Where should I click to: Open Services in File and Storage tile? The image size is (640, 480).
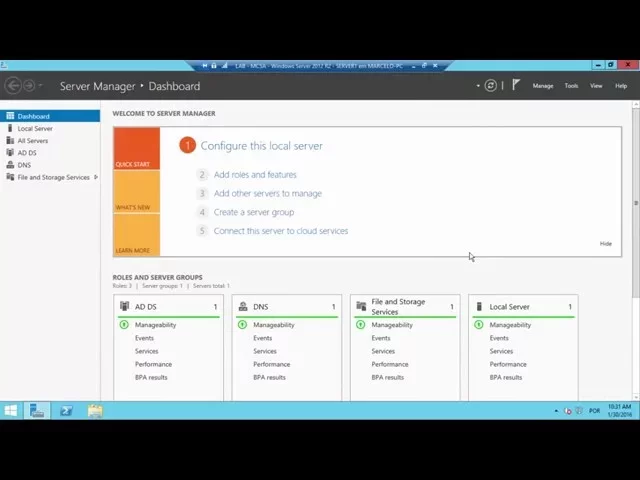coord(383,351)
